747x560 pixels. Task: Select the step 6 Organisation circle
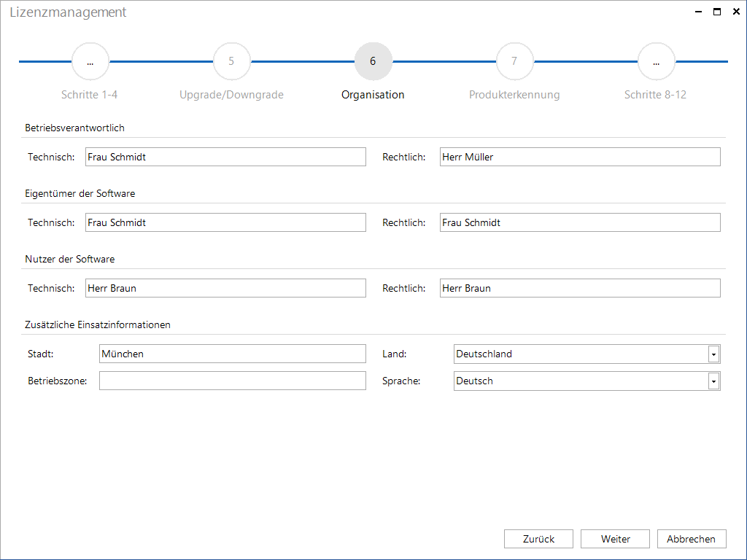pyautogui.click(x=373, y=61)
